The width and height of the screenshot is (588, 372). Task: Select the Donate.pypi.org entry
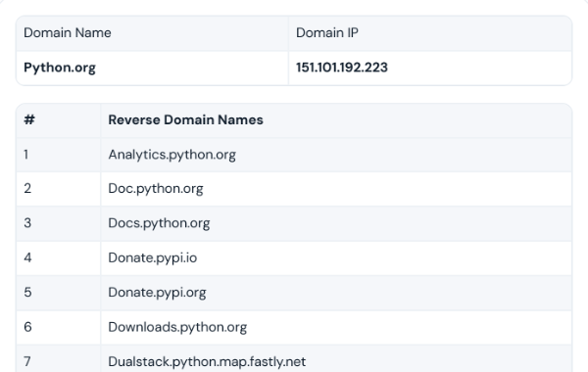tap(157, 293)
